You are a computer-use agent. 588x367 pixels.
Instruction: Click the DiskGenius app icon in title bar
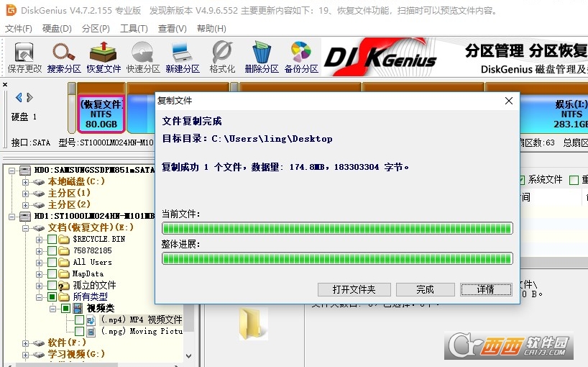12,10
